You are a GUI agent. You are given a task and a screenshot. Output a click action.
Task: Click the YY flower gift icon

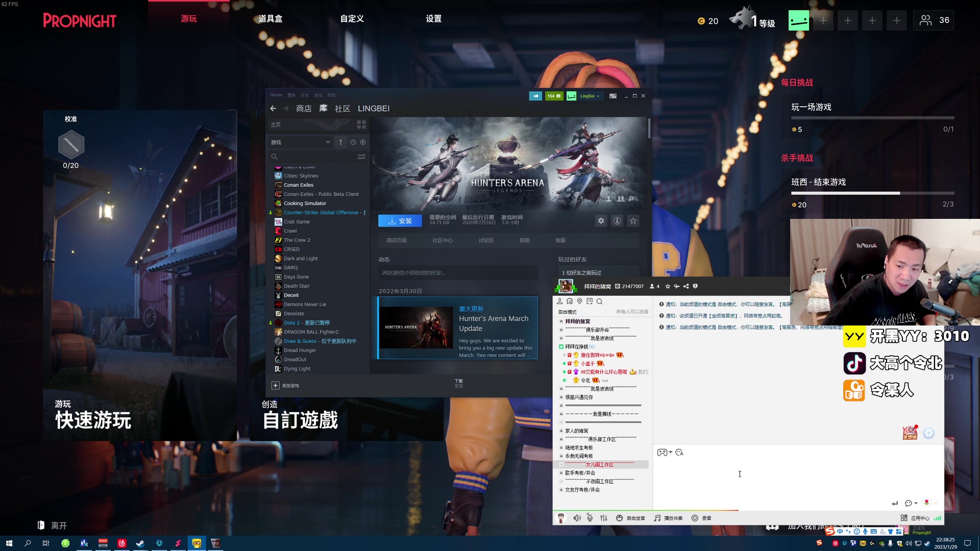coord(926,503)
